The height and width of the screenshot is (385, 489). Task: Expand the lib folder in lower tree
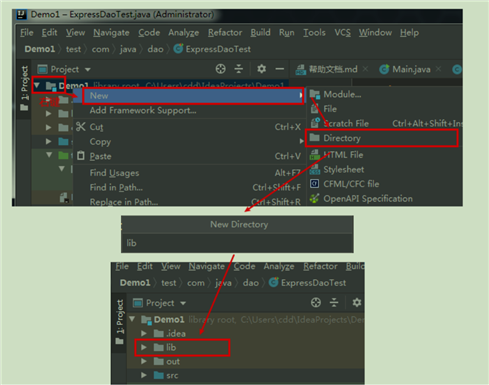tap(144, 347)
